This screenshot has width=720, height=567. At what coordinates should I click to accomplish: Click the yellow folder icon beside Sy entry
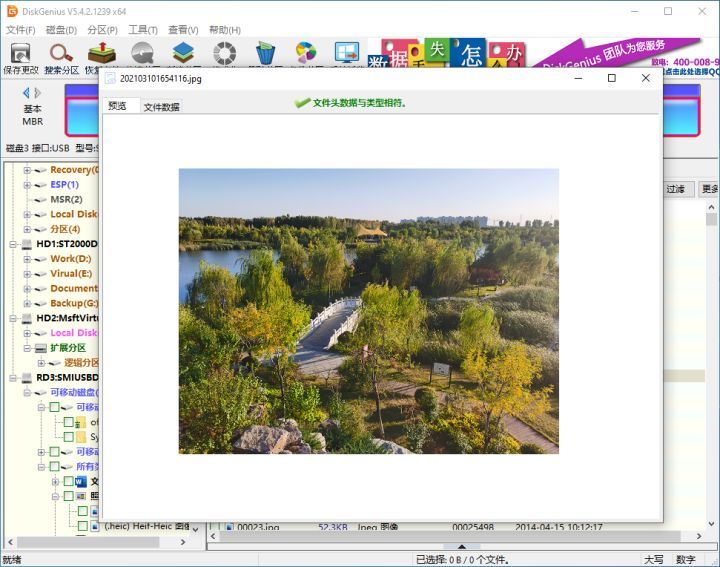[x=81, y=437]
